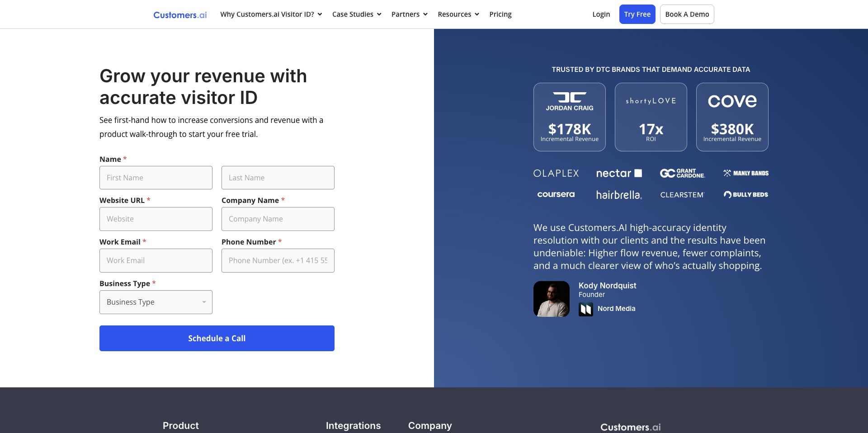Expand the Case Studies menu
Viewport: 868px width, 433px height.
pos(357,14)
